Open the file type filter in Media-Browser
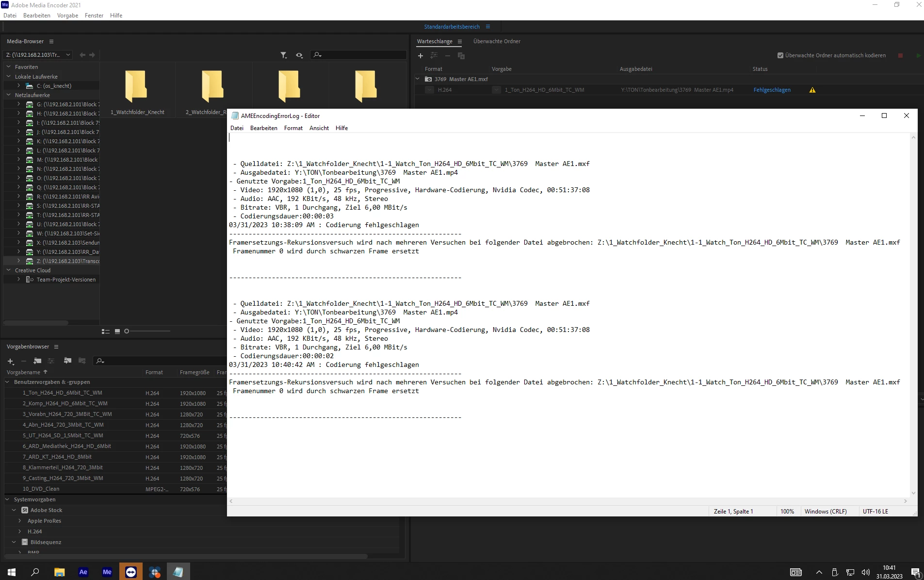 tap(284, 55)
